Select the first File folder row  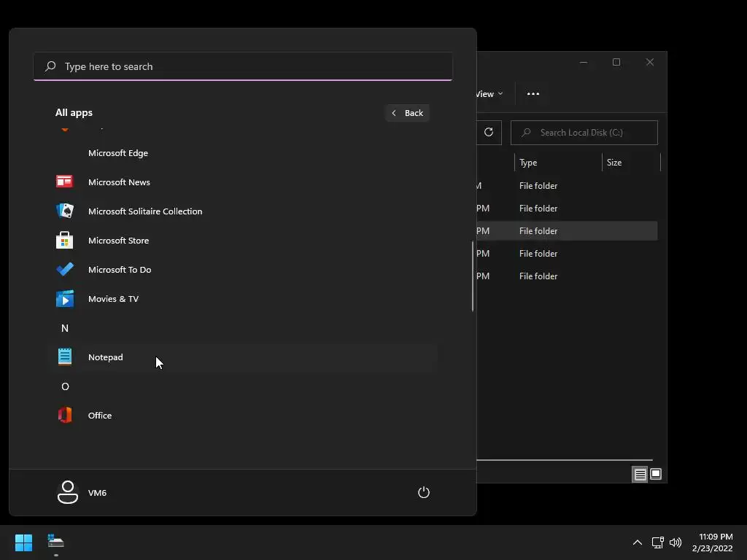(567, 186)
